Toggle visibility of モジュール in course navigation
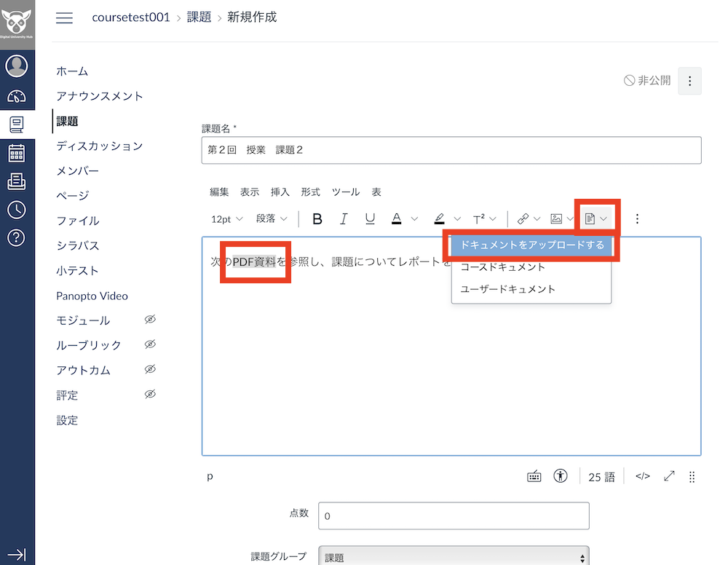The width and height of the screenshot is (728, 565). [150, 320]
